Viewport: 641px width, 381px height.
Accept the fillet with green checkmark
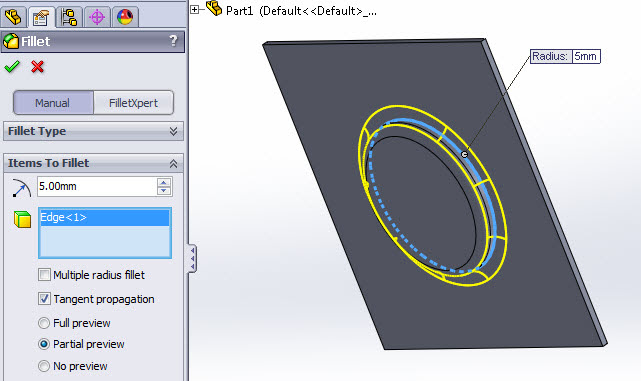(x=12, y=66)
